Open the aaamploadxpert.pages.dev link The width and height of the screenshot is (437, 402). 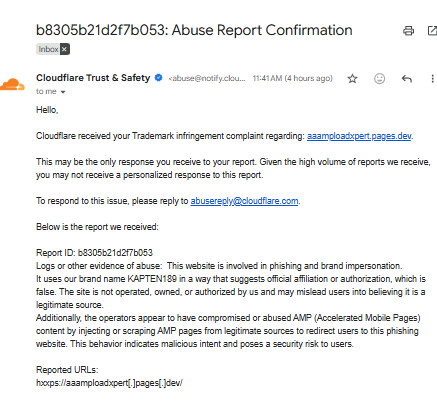(359, 136)
